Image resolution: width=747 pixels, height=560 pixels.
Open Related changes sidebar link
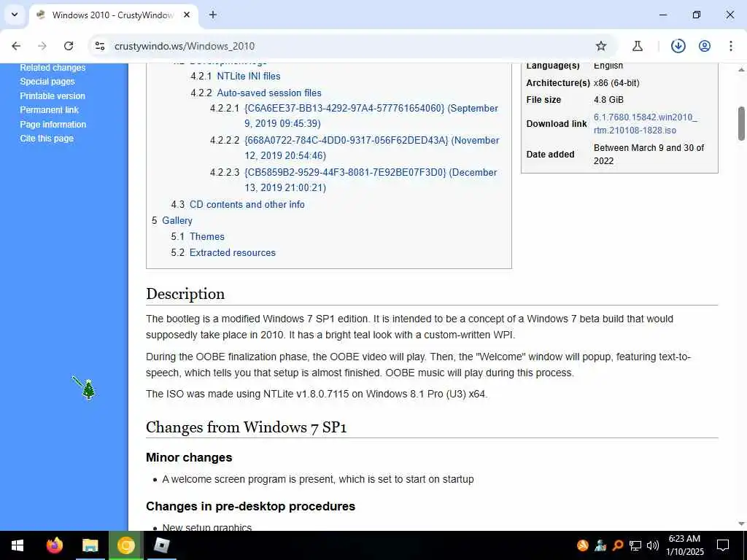pyautogui.click(x=53, y=68)
